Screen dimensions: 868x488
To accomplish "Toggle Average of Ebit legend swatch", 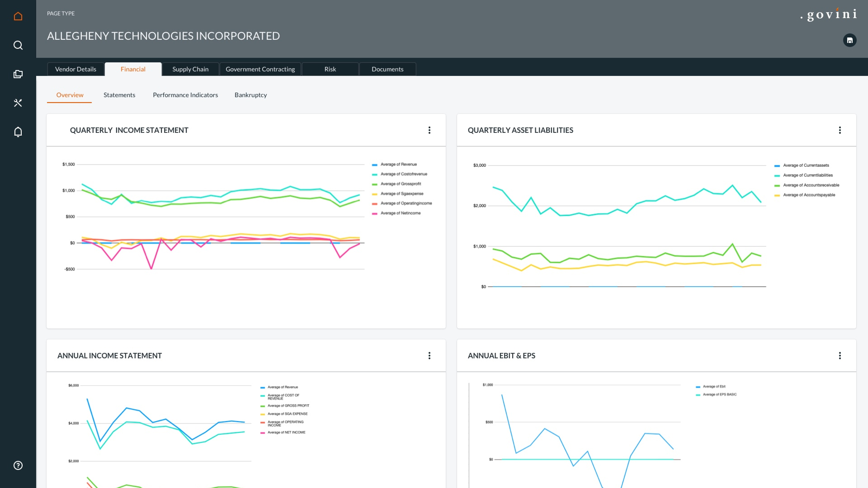I will pos(698,387).
